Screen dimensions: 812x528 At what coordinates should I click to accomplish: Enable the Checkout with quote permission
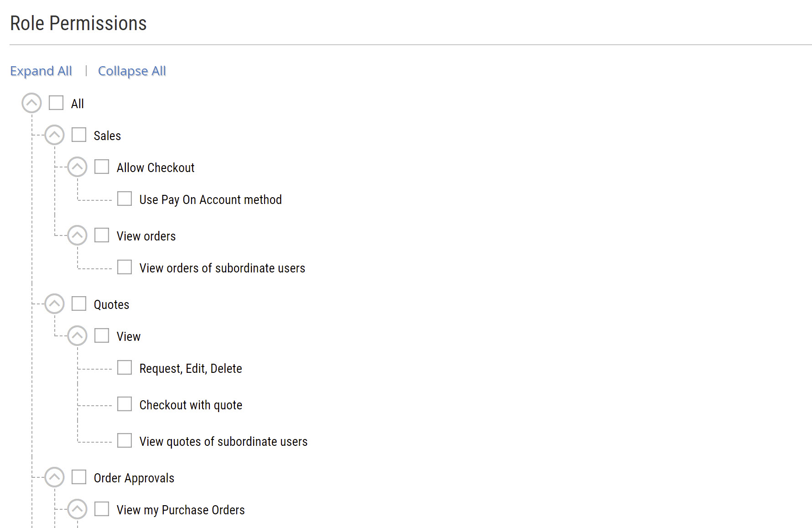125,404
